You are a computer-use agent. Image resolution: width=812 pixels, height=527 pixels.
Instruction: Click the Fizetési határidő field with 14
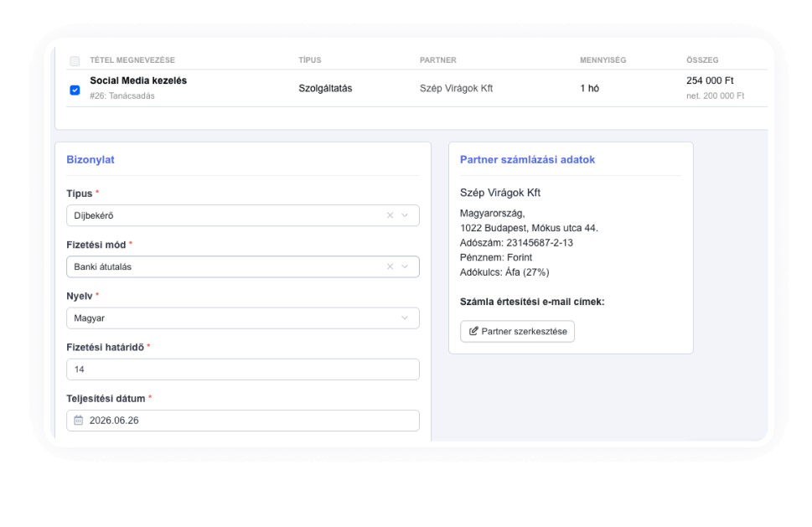[x=243, y=369]
